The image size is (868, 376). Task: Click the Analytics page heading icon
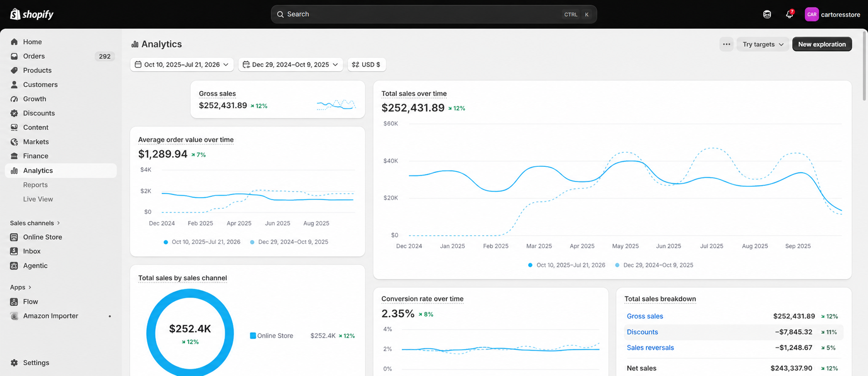coord(135,44)
